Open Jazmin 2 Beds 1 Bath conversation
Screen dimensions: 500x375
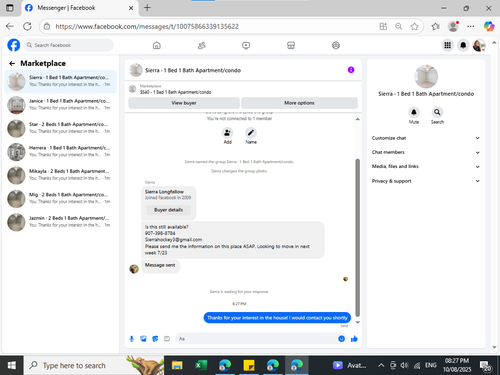coord(61,222)
